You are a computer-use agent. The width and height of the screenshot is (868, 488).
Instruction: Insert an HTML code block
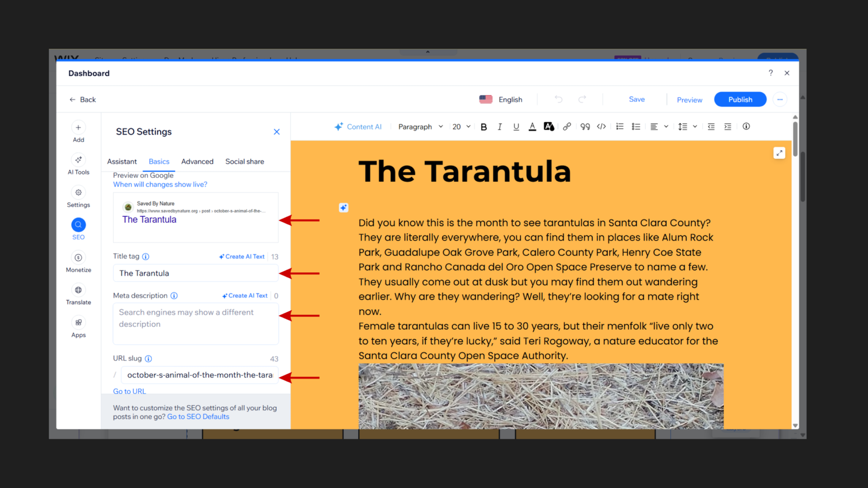[x=601, y=126]
